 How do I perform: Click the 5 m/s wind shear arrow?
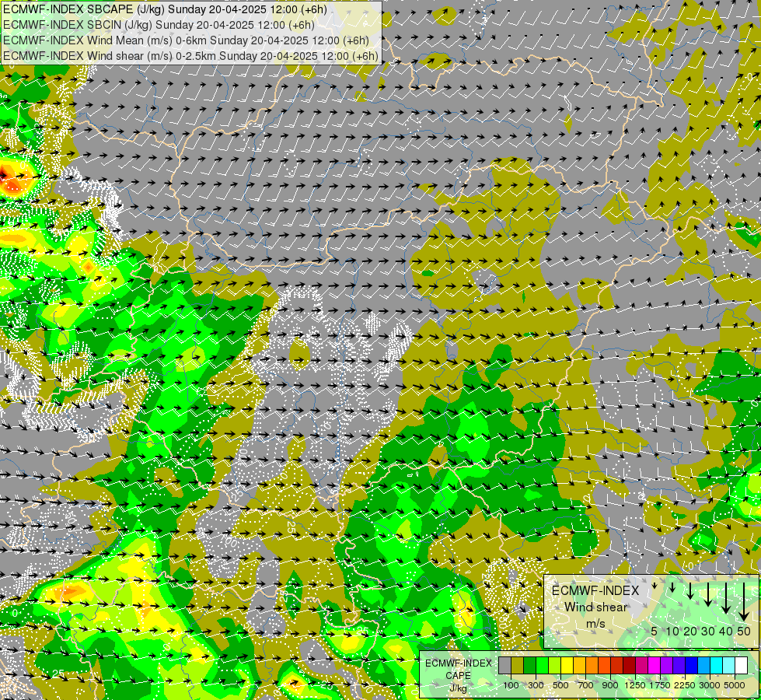coord(655,586)
